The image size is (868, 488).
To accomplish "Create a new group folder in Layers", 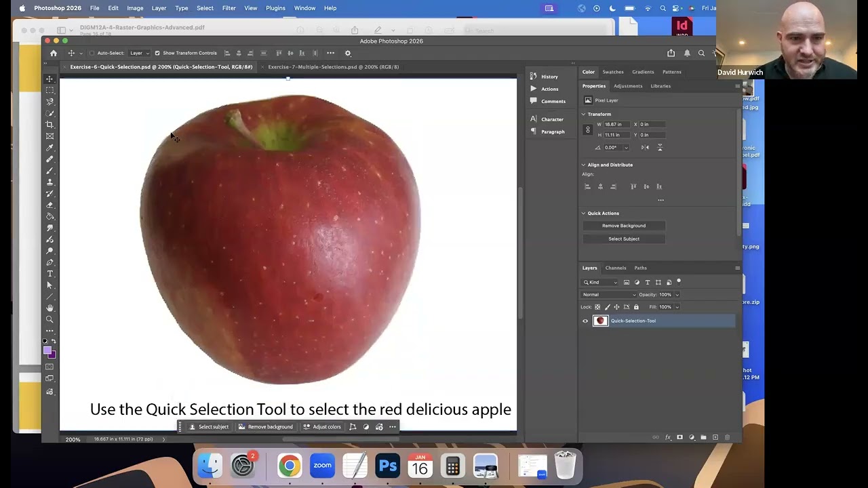I will click(703, 437).
